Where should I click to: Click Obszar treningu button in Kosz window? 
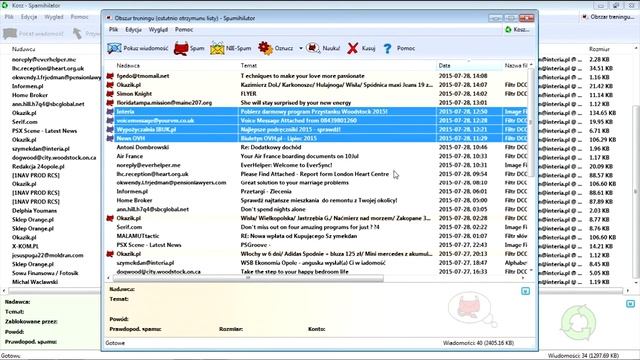[608, 17]
